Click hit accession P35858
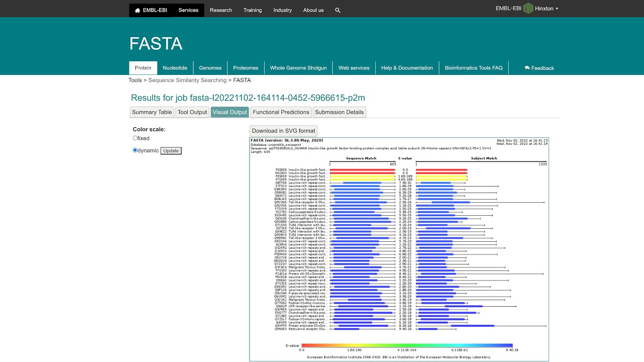Screen dimensions: 644x362 281,170
